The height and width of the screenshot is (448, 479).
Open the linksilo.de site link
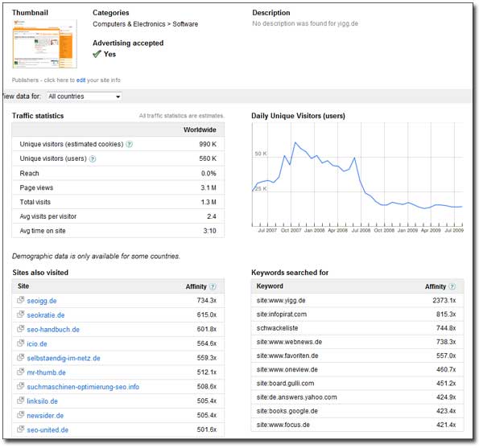pos(42,401)
